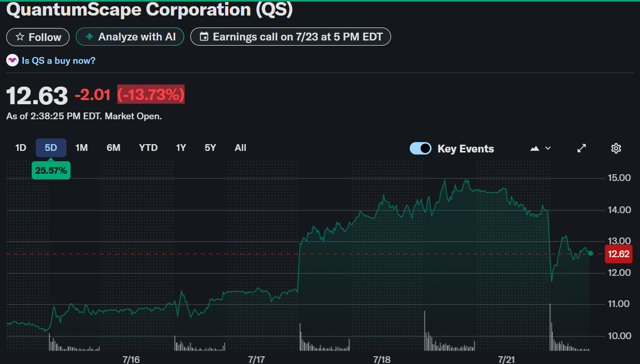Screen dimensions: 640x364
Task: Click the 12.00 y-axis label
Action: point(619,272)
